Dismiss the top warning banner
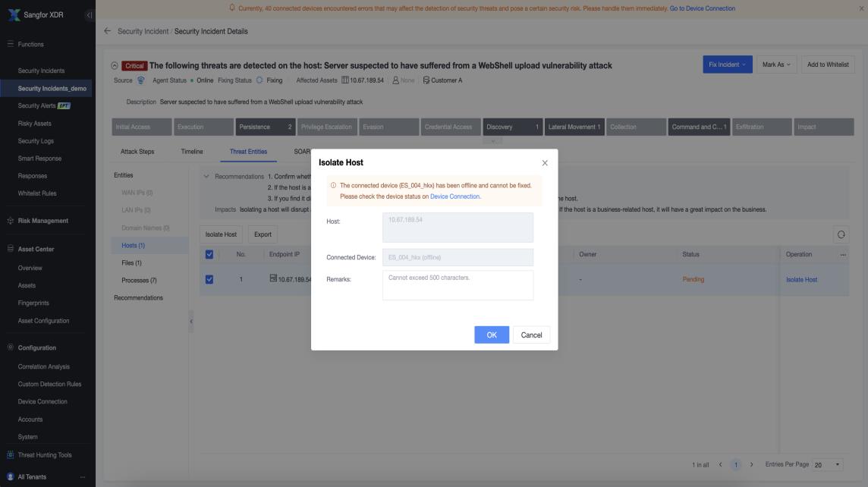This screenshot has width=868, height=487. (861, 8)
